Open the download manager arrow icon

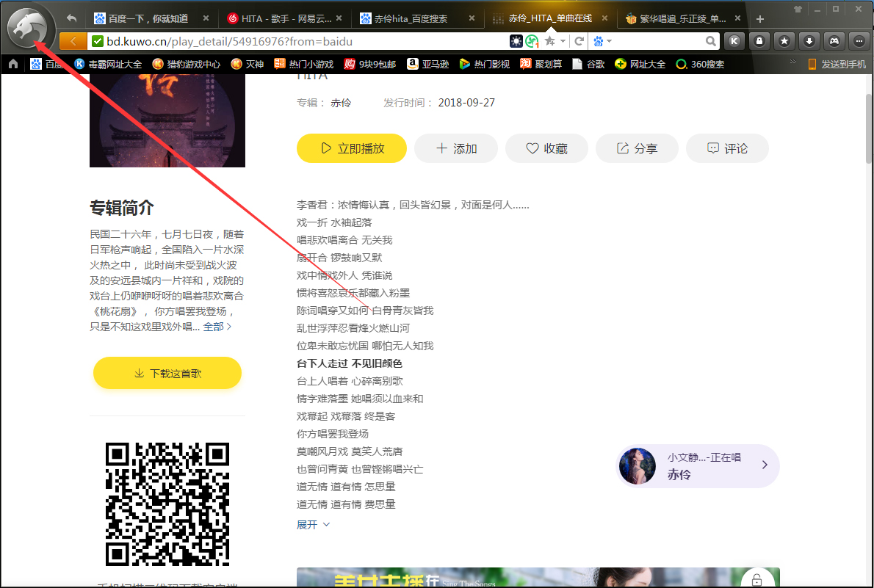[809, 42]
